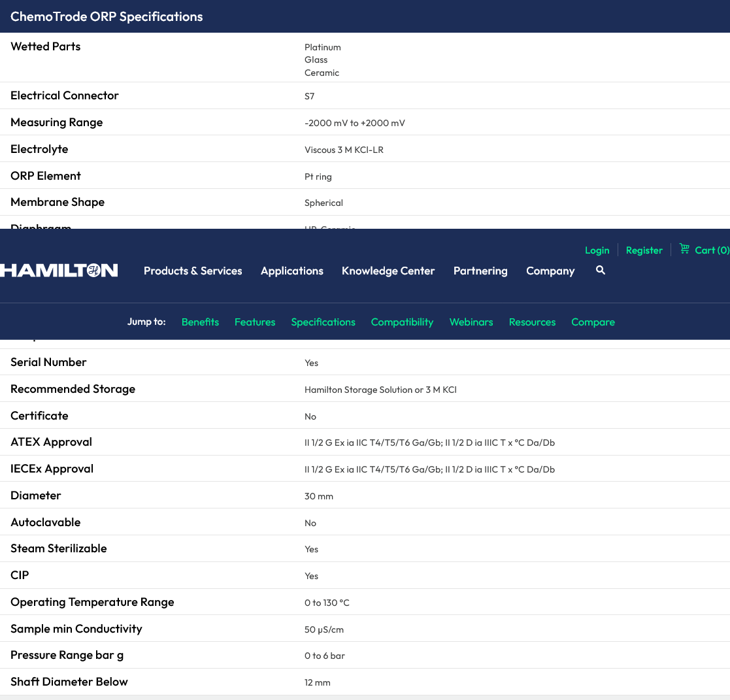Select the Measuring Range label
The width and height of the screenshot is (730, 700).
[x=57, y=122]
